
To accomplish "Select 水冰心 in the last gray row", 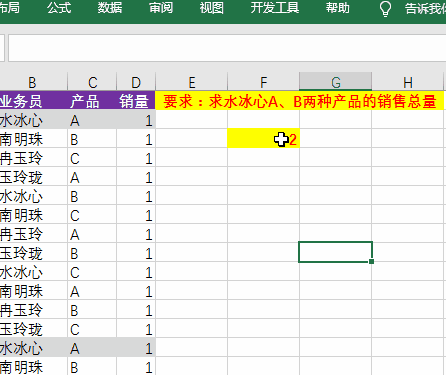I will click(33, 348).
